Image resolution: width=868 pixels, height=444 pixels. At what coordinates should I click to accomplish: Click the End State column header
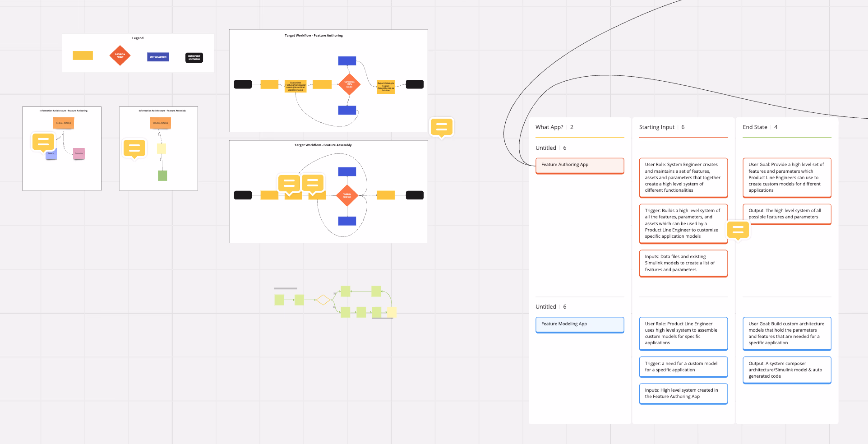coord(755,127)
